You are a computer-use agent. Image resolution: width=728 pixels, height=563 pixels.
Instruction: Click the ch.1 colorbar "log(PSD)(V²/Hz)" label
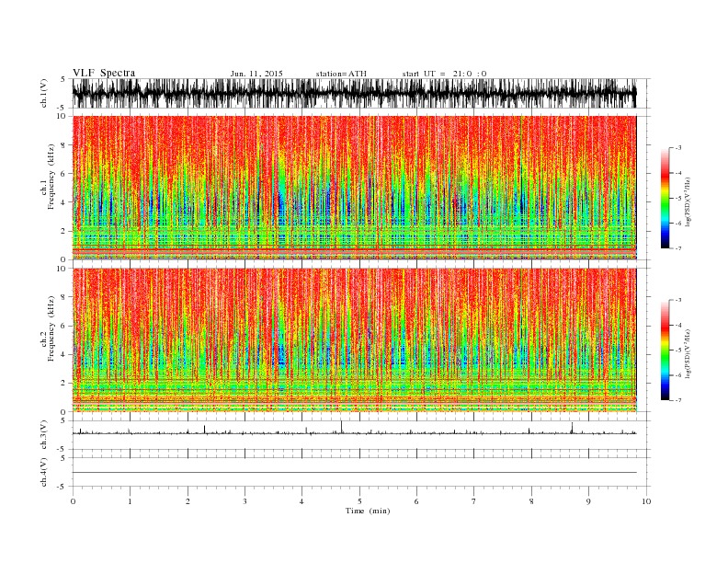pos(688,201)
